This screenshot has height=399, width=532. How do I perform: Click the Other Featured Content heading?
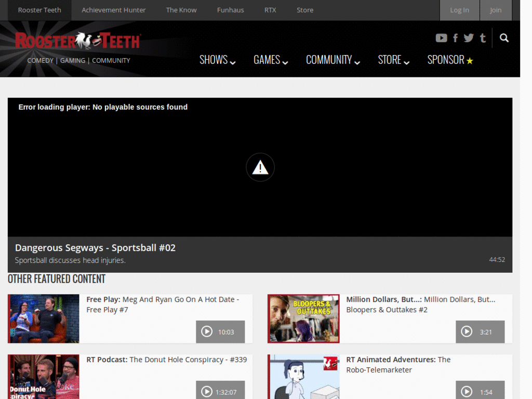point(57,279)
